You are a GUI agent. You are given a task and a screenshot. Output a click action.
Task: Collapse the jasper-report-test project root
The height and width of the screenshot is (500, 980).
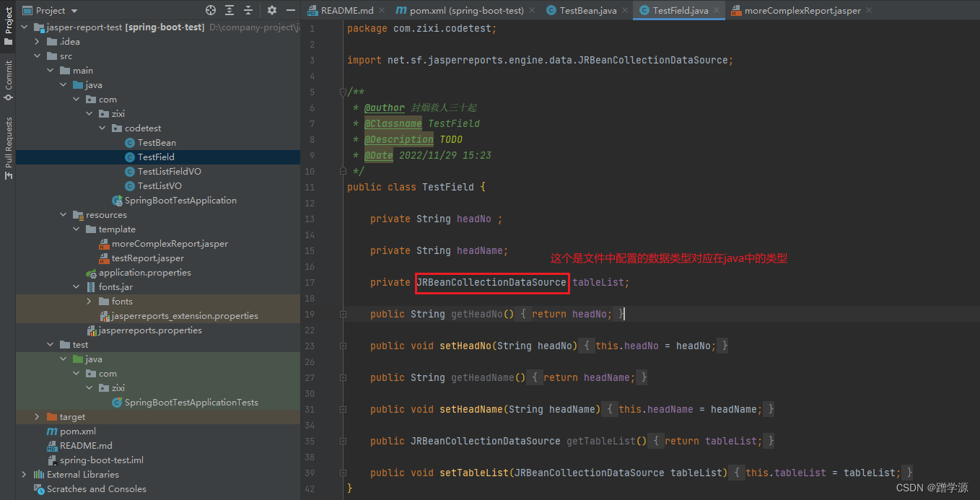[24, 27]
